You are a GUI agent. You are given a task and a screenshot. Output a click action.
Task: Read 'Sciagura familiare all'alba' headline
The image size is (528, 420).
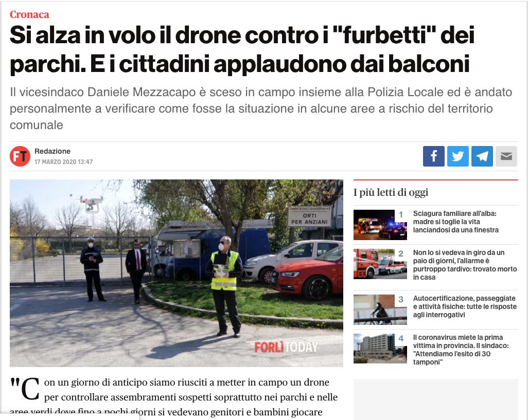456,222
